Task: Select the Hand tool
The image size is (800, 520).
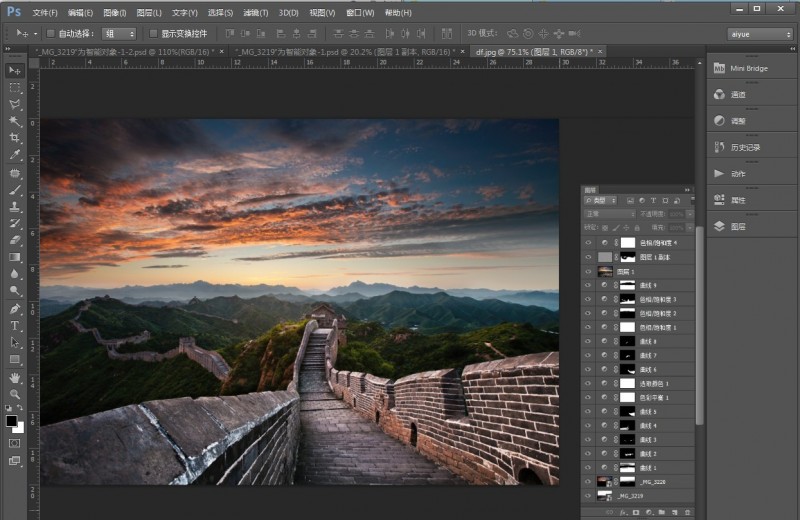Action: pos(15,377)
